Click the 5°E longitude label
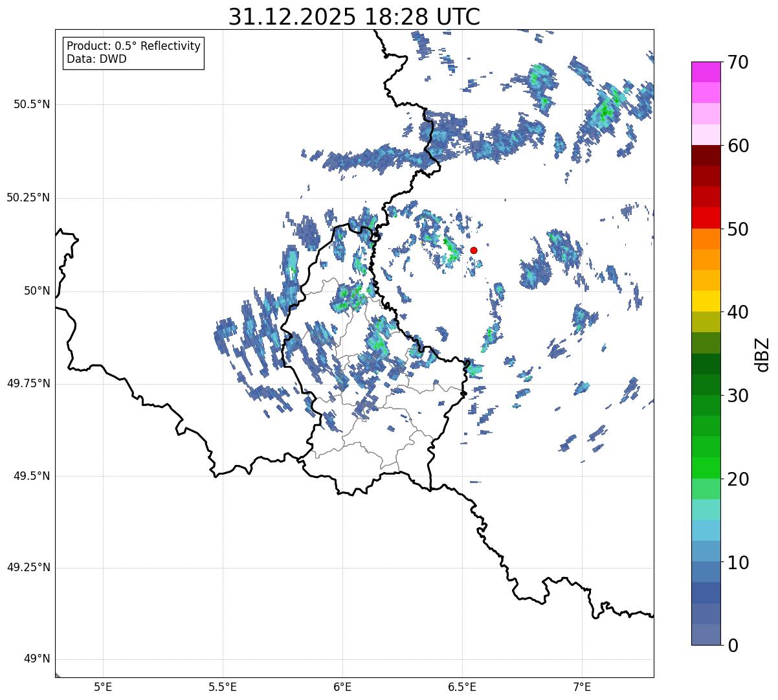The height and width of the screenshot is (700, 778). click(x=103, y=687)
